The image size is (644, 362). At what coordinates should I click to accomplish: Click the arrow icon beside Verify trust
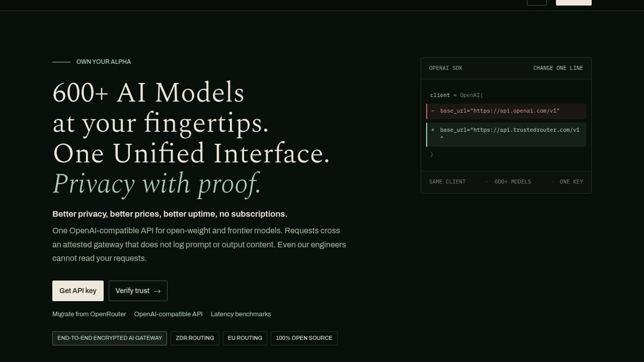click(x=157, y=291)
